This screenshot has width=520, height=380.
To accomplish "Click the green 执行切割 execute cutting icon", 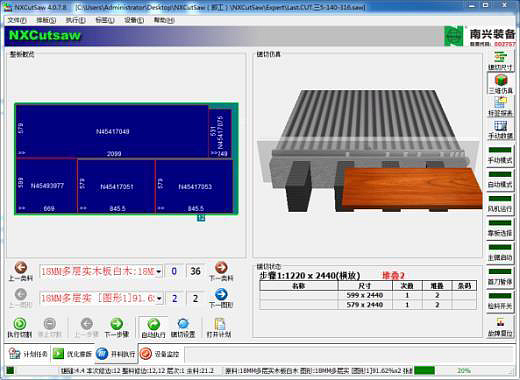I will click(x=20, y=324).
